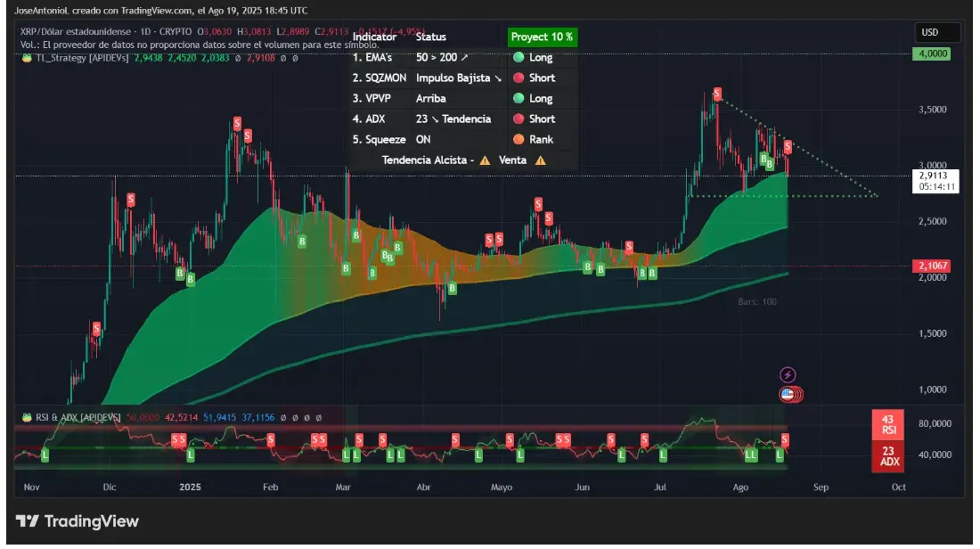Click the S sell marker at July peak

tap(717, 94)
